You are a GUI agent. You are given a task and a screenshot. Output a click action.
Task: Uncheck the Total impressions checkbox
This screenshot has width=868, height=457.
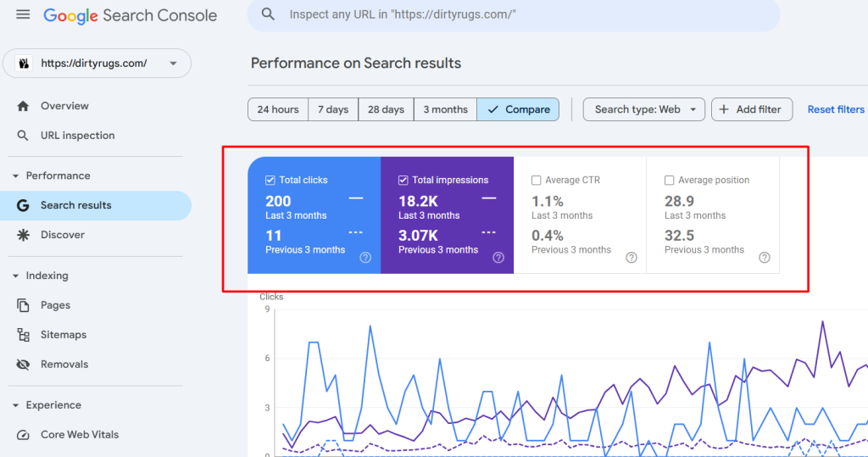(403, 180)
